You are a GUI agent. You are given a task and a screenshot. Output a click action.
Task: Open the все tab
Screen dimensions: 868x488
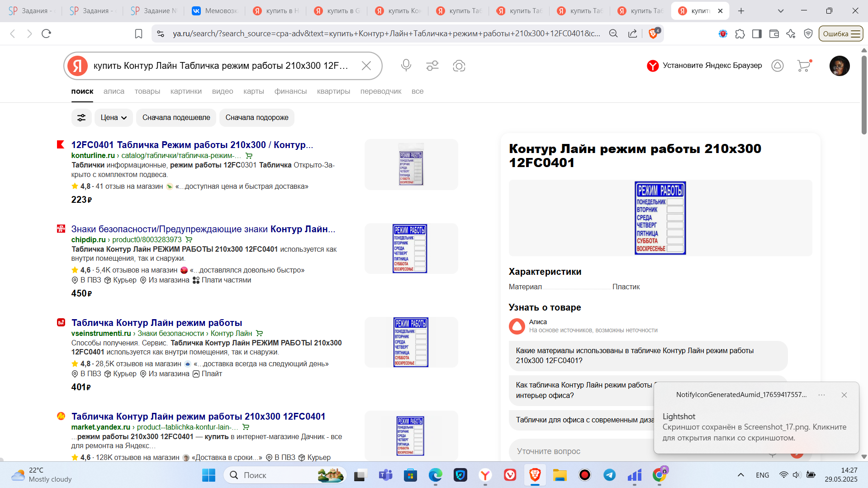(417, 91)
